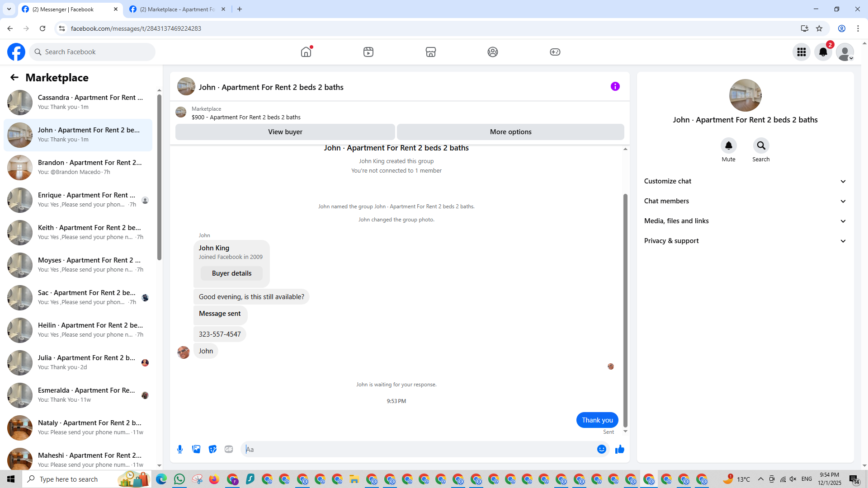Open the Moyses apartment conversation
The height and width of the screenshot is (488, 868).
(78, 265)
